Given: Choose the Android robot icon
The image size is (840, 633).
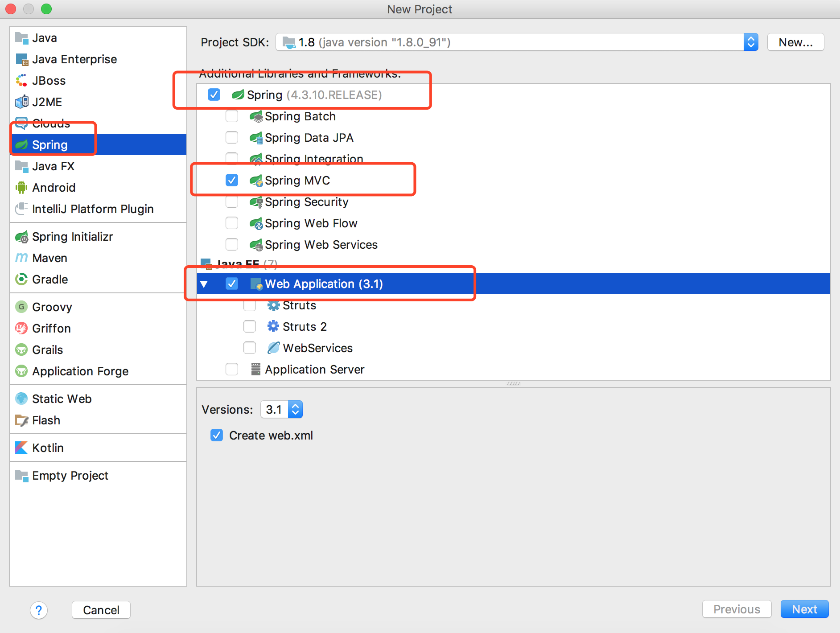Looking at the screenshot, I should tap(21, 188).
